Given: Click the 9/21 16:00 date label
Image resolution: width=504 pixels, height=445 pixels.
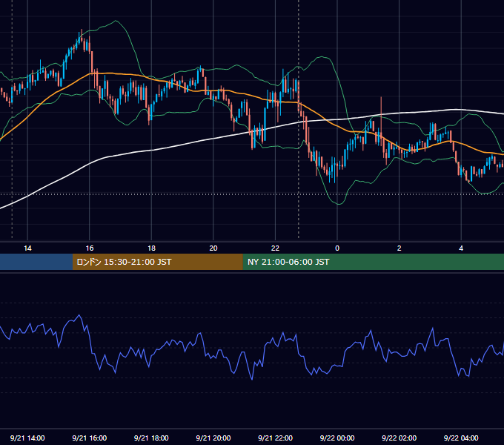Looking at the screenshot, I should click(90, 438).
